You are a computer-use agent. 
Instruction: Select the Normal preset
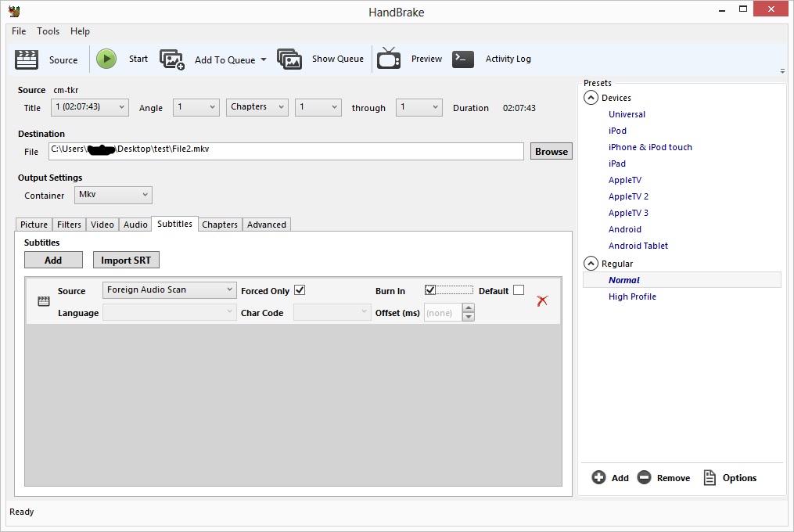[x=681, y=280]
